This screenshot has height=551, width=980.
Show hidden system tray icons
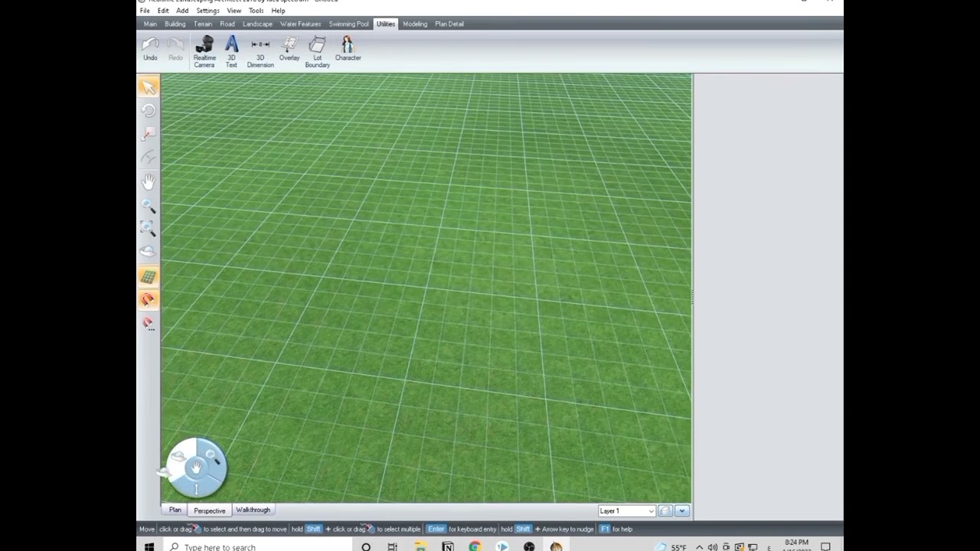tap(699, 546)
